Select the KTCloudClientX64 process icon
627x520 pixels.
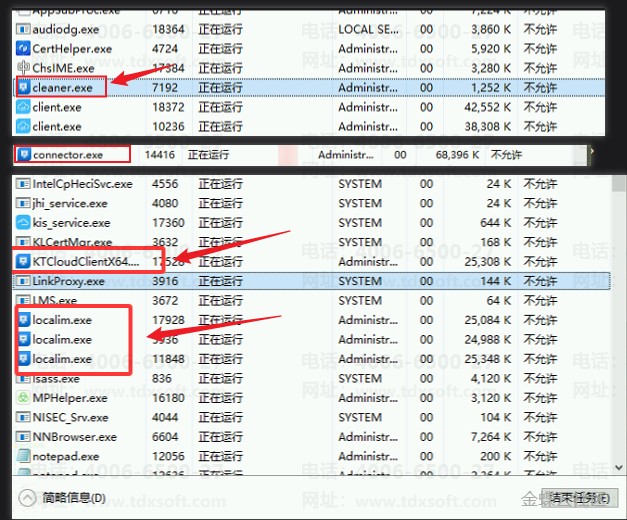[23, 262]
